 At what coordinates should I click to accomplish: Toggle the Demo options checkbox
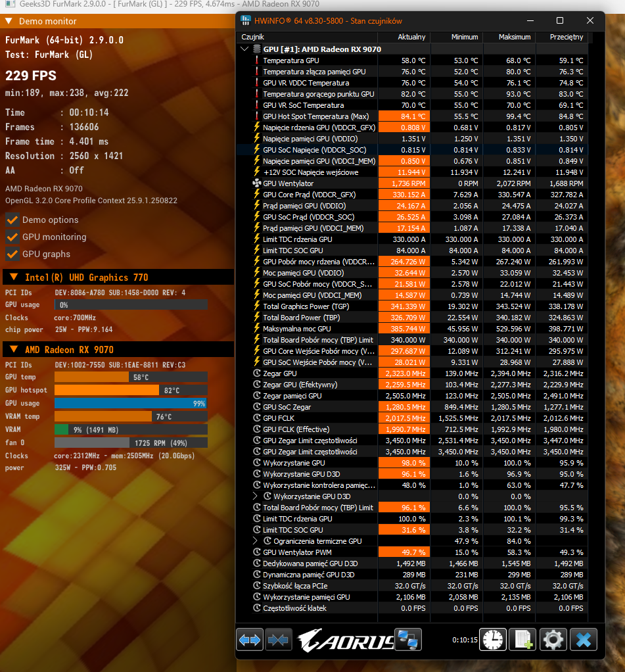click(12, 220)
